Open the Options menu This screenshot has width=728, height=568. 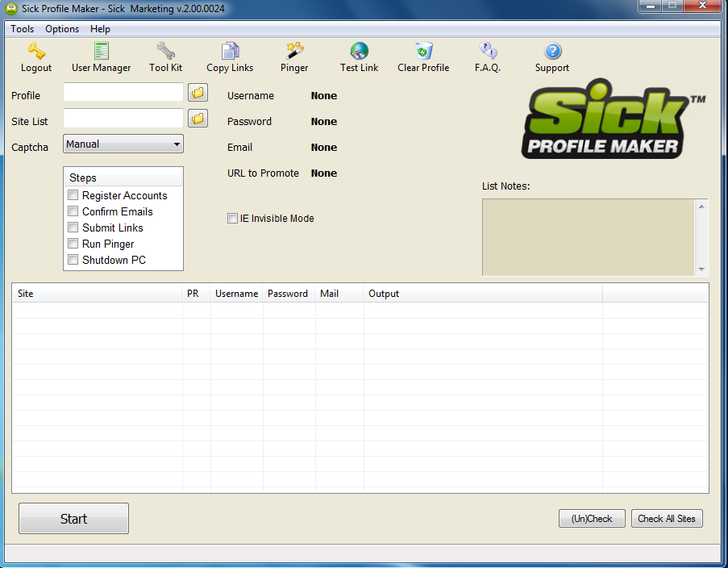62,29
